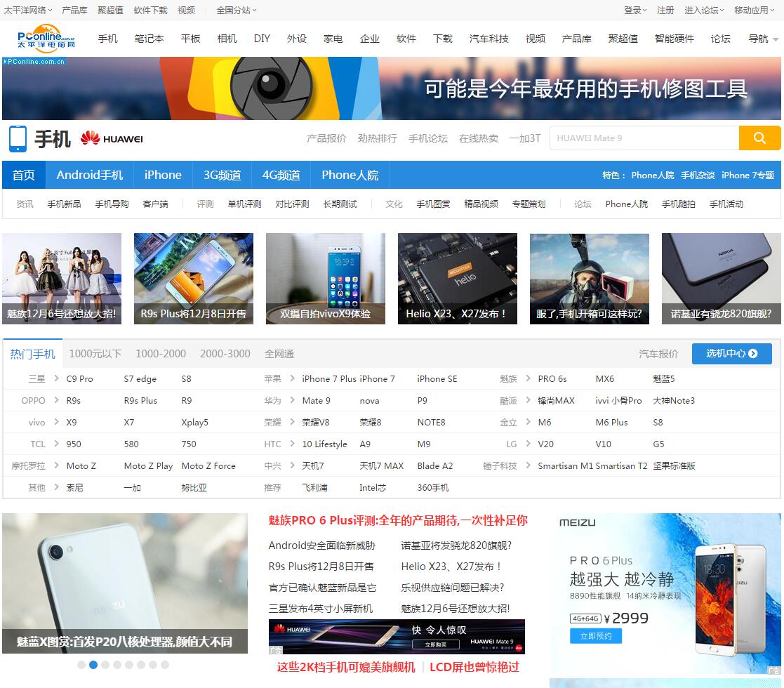Open the iPhone 7专题 feature link
This screenshot has width=784, height=688.
[748, 175]
